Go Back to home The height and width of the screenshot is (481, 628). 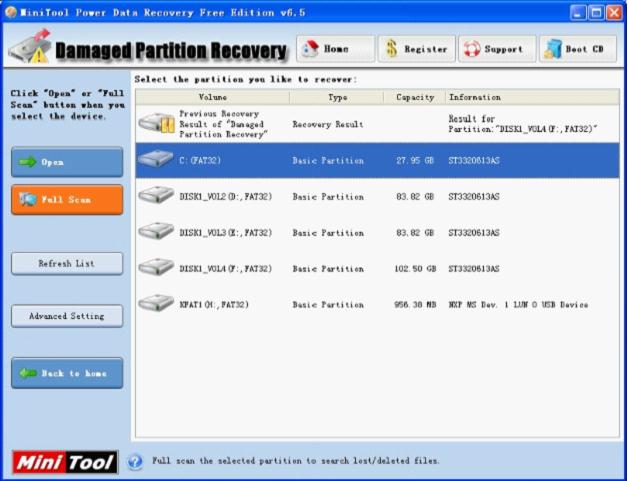(x=67, y=373)
